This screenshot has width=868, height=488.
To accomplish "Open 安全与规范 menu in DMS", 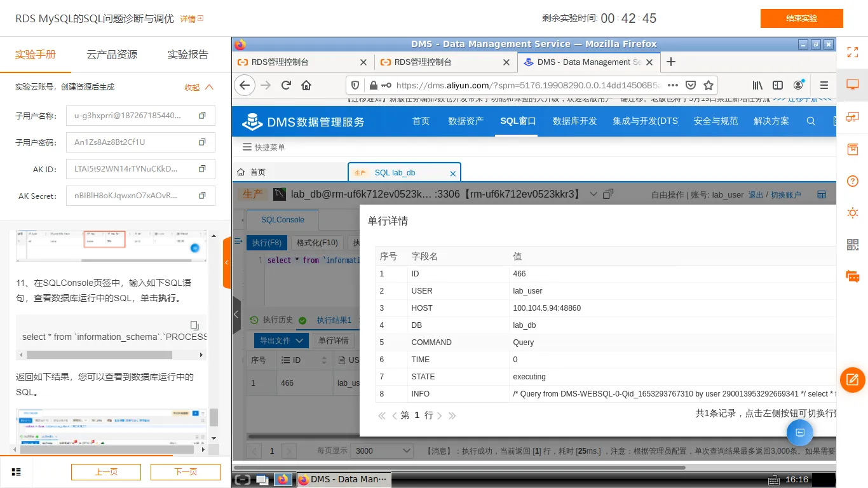I will (716, 121).
